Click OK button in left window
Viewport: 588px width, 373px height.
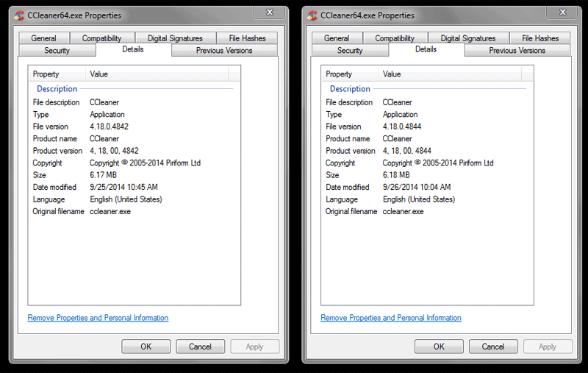tap(146, 347)
